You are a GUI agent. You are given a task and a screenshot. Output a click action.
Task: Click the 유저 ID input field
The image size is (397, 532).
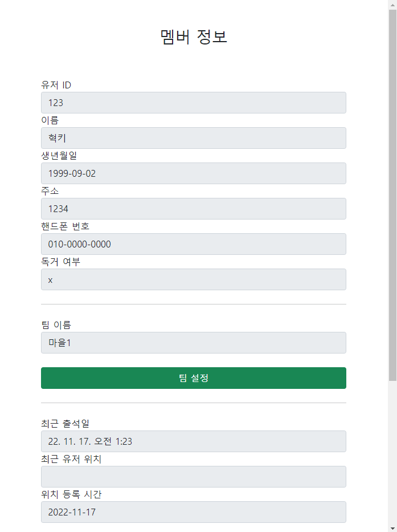click(193, 103)
